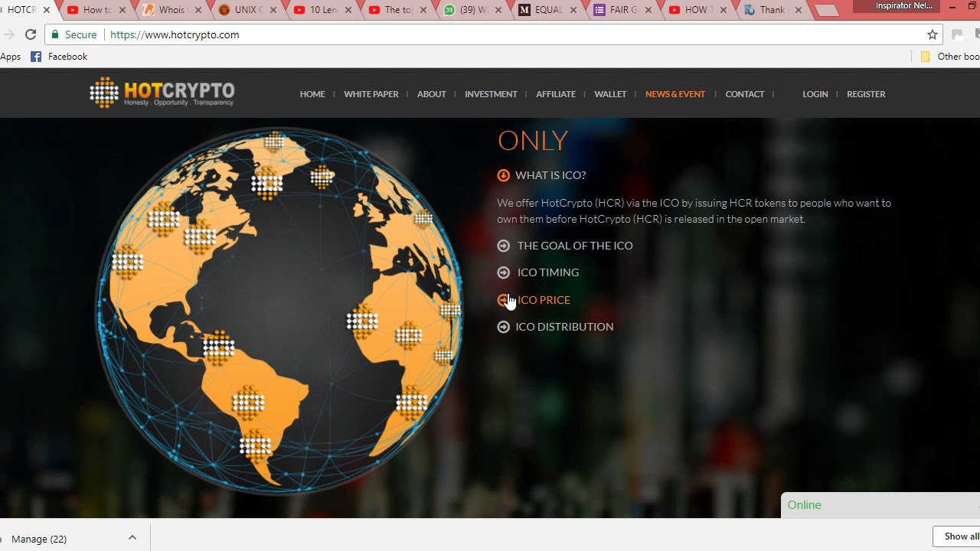The image size is (980, 551).
Task: Open the Online chat widget
Action: point(880,505)
